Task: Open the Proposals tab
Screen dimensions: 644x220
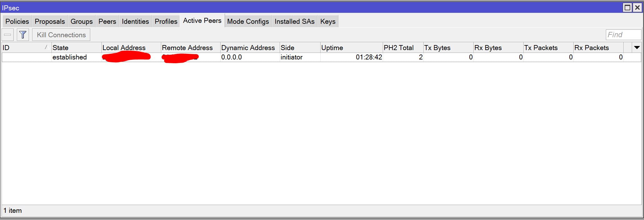Action: (50, 21)
